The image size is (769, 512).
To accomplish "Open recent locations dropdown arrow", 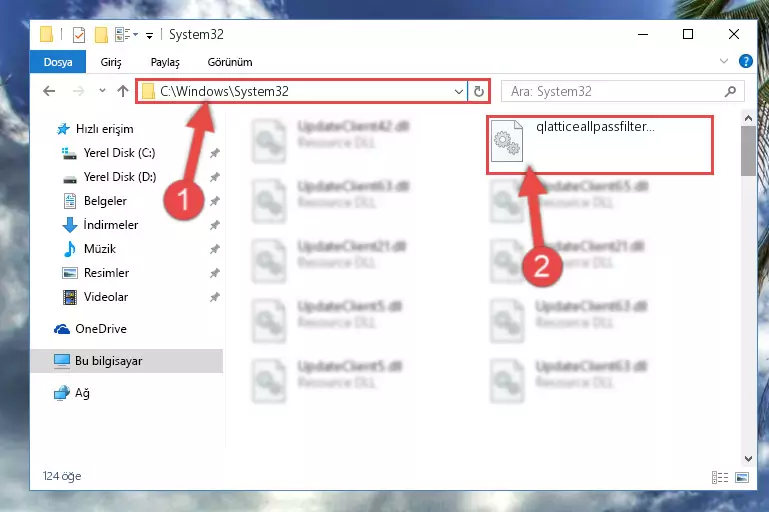I will point(102,90).
